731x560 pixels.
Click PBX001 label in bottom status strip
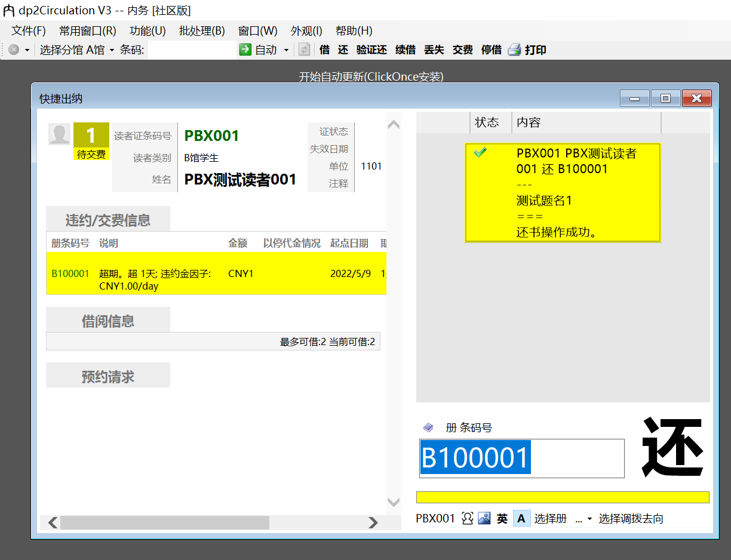(x=435, y=519)
